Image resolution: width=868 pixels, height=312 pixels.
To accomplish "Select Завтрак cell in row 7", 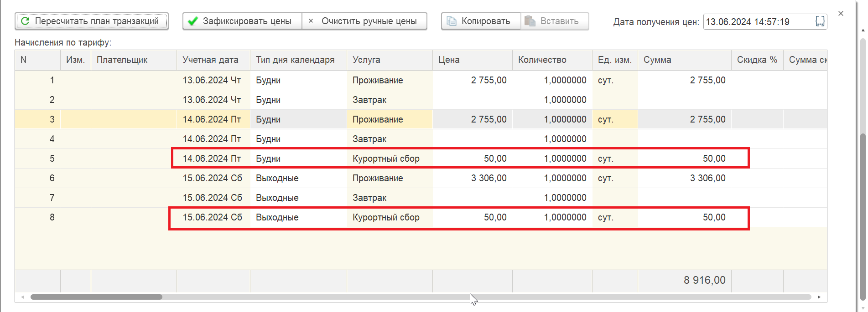I will tap(390, 198).
